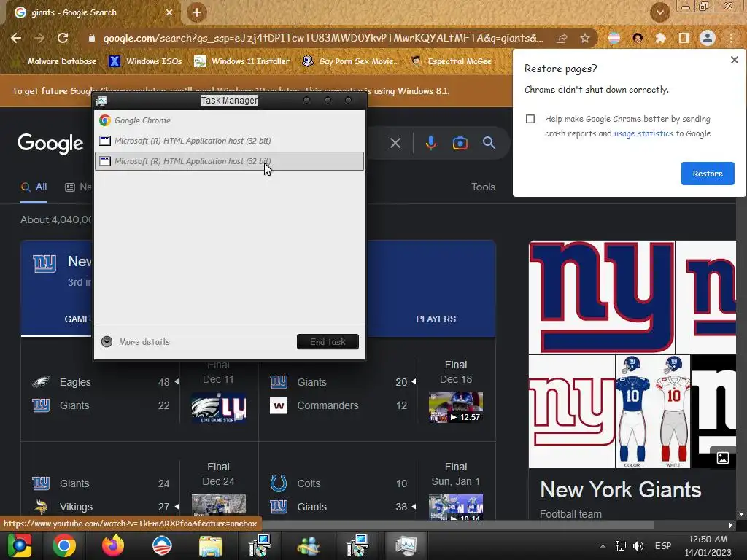Screen dimensions: 747x560
Task: Select first Microsoft HTML Application host entry
Action: pyautogui.click(x=229, y=141)
